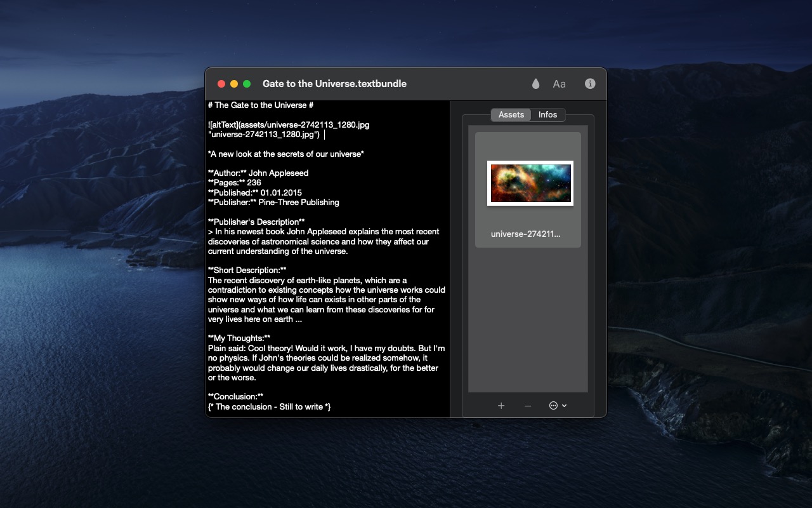Click the universe-274211... asset filename label
This screenshot has height=508, width=812.
[526, 234]
